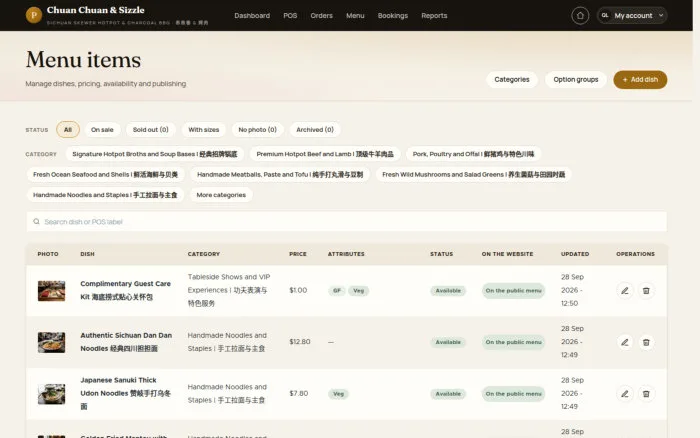Open the Dan Dan Noodles photo thumbnail

click(51, 342)
